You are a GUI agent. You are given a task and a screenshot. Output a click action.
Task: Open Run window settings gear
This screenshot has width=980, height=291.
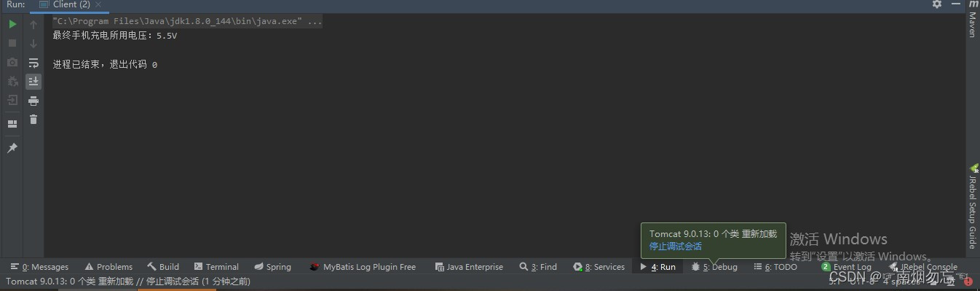937,4
